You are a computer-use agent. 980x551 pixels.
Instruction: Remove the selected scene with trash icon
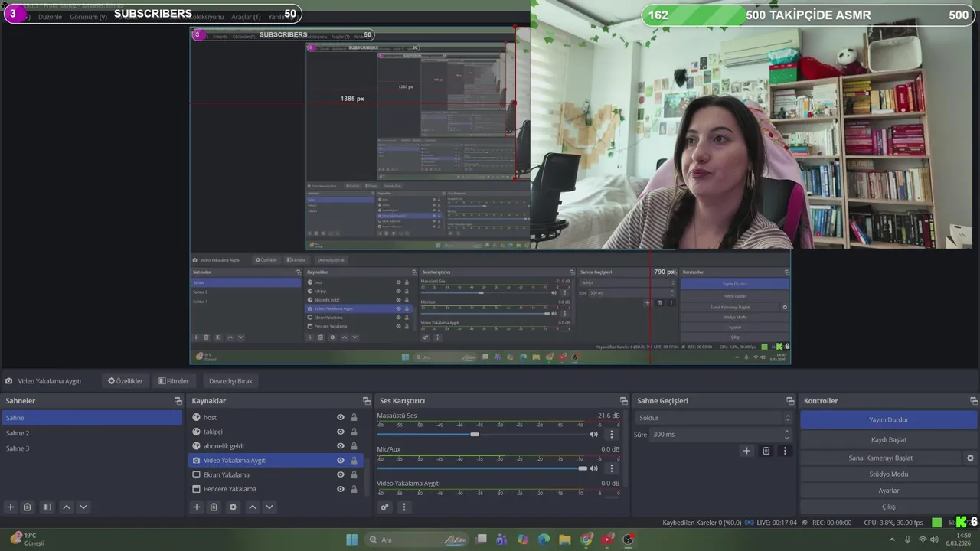[x=28, y=507]
